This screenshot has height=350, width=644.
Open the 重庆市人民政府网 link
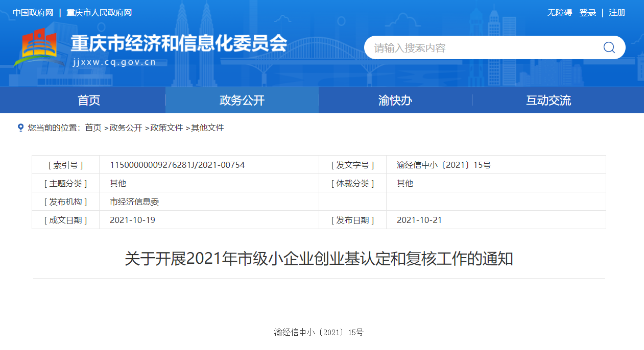(99, 13)
